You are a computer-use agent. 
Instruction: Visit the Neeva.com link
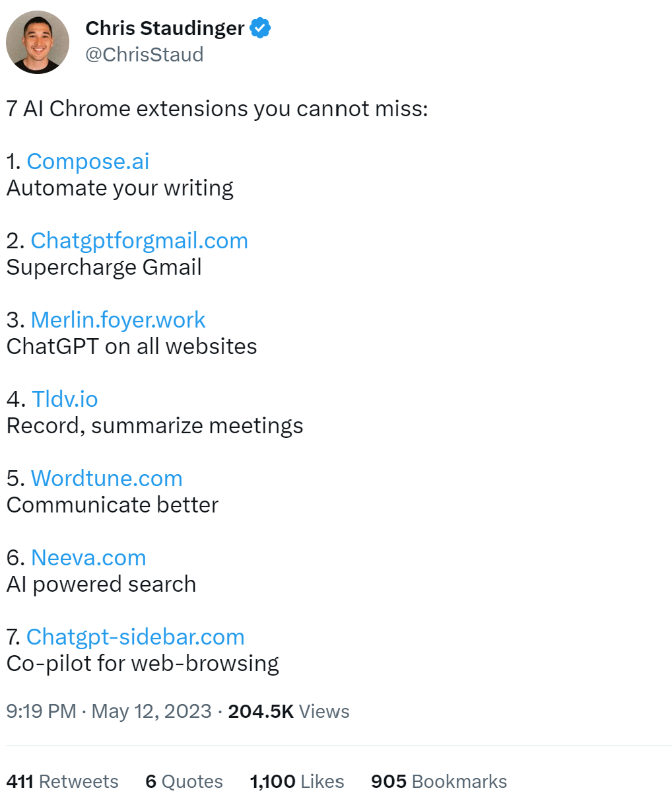[x=88, y=558]
